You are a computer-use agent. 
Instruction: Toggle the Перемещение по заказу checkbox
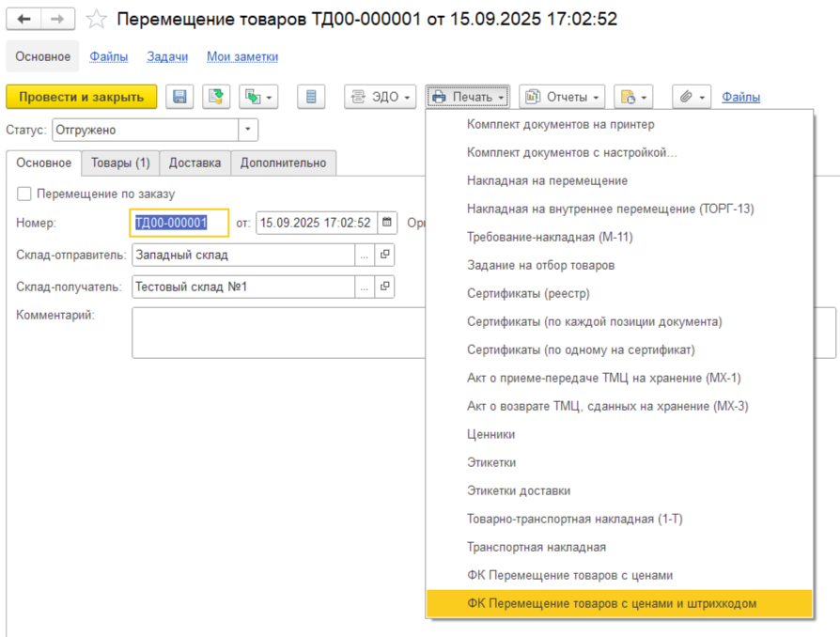pyautogui.click(x=24, y=194)
